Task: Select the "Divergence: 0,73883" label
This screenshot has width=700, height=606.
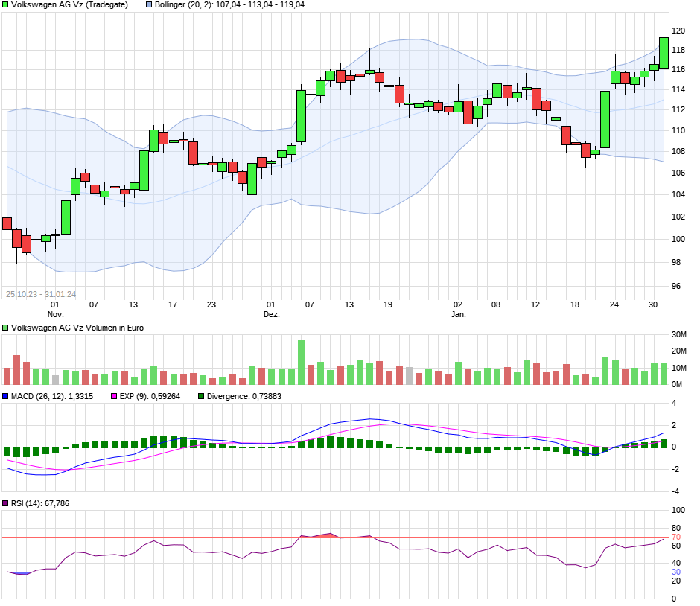Action: [x=244, y=396]
